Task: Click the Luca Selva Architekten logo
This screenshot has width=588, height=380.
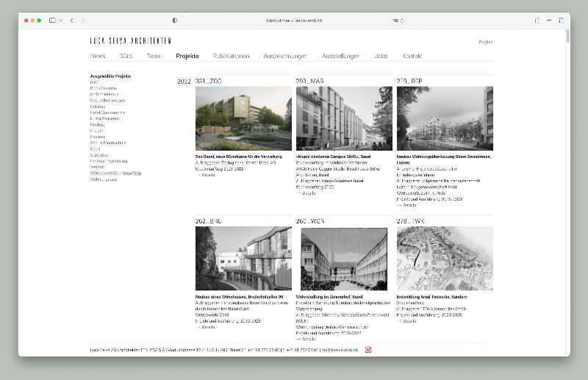Action: point(130,41)
